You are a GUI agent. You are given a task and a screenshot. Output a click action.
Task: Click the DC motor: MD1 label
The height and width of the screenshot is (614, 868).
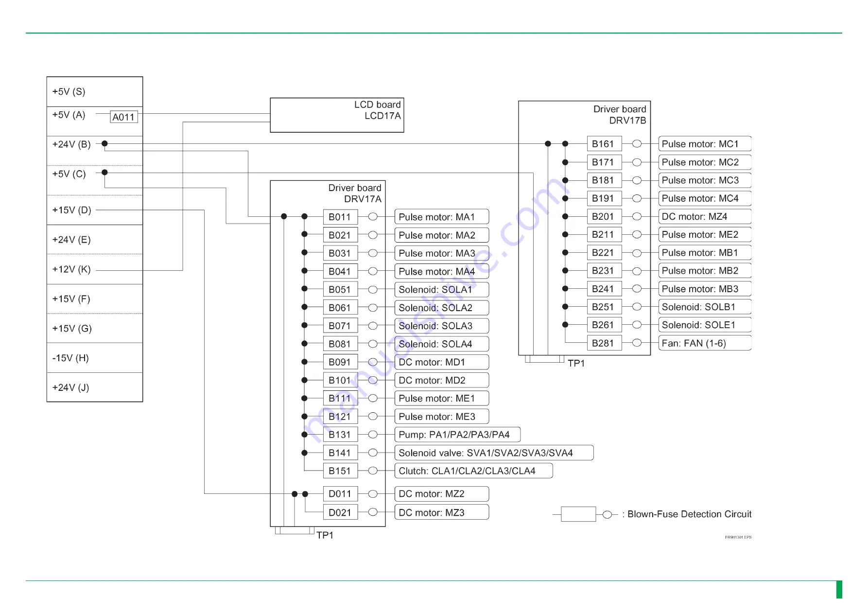coord(442,362)
